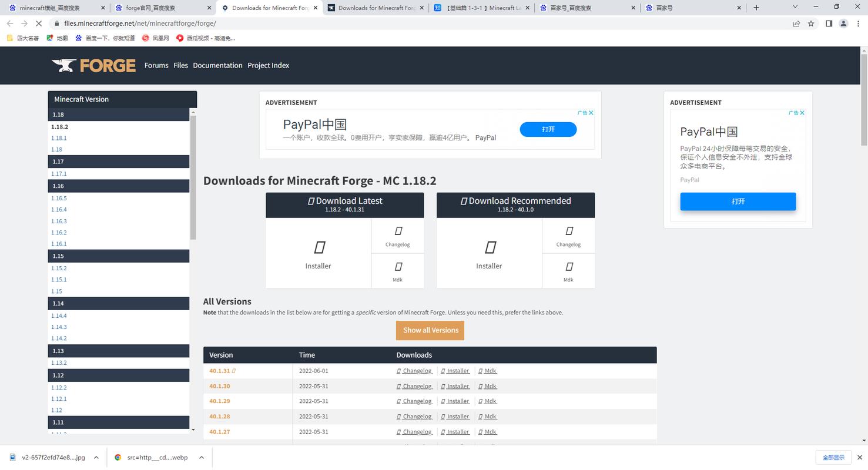Click the 2022-06-01 time cell
Viewport: 868px width, 470px height.
pos(314,371)
